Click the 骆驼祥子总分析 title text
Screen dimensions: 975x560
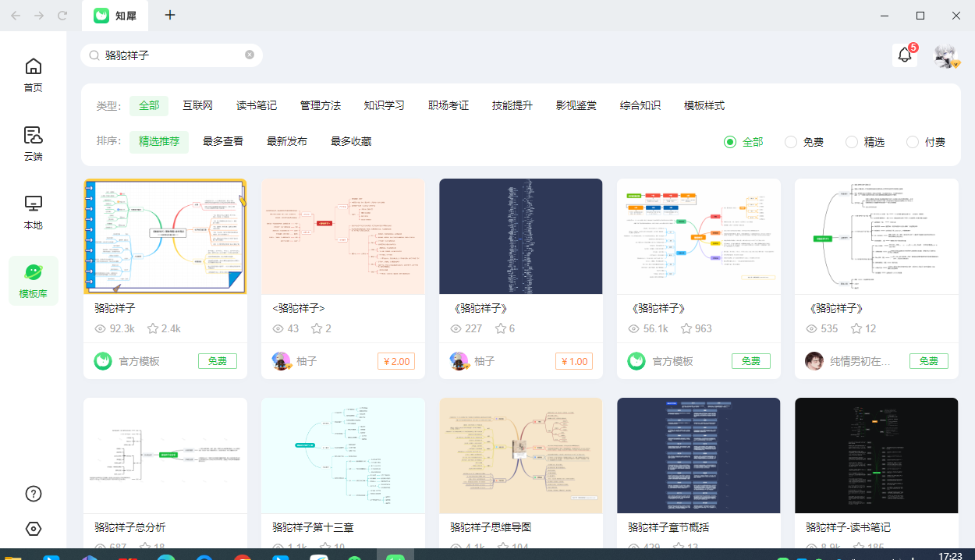tap(129, 527)
